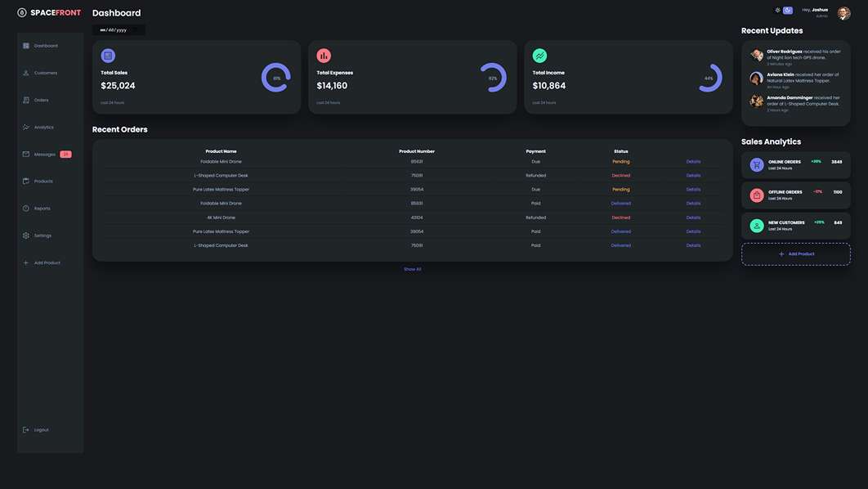Click the $25,024 Total Sales value
Viewport: 868px width, 489px height.
[118, 86]
